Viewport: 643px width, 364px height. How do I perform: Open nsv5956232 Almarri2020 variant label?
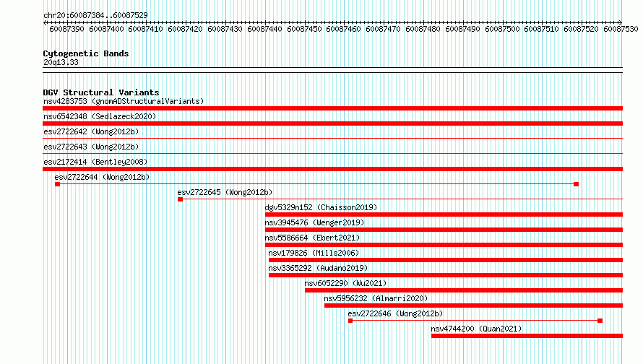pos(376,298)
